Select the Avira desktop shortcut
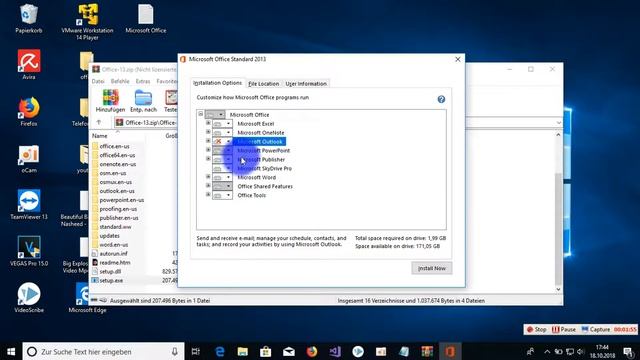Image resolution: width=640 pixels, height=360 pixels. tap(29, 64)
